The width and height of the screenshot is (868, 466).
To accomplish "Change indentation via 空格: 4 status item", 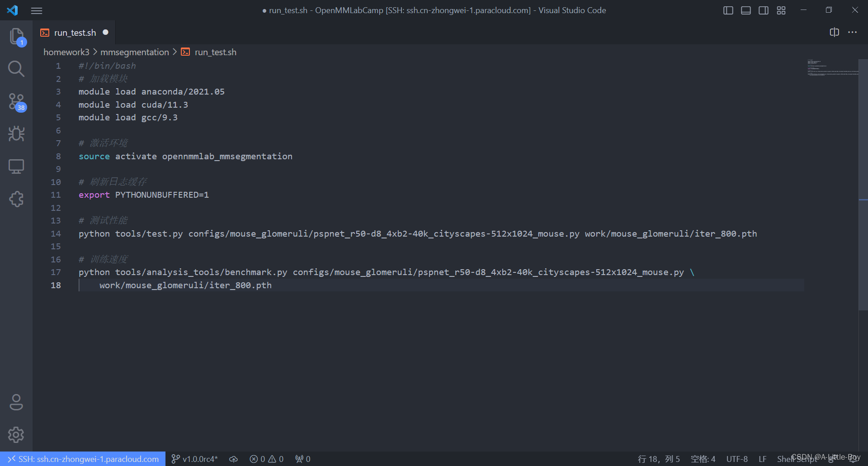I will 703,459.
